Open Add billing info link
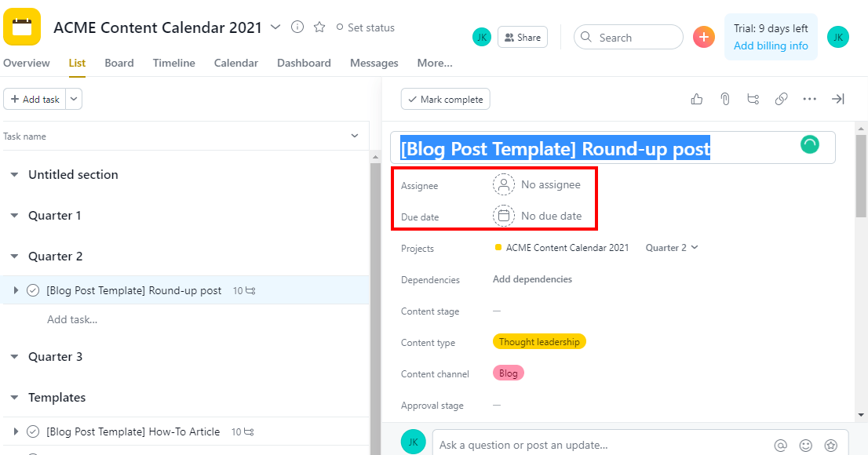The height and width of the screenshot is (455, 868). click(771, 46)
